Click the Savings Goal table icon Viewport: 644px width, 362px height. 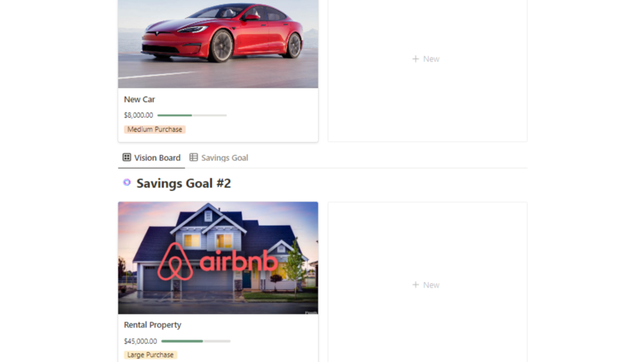click(x=194, y=157)
